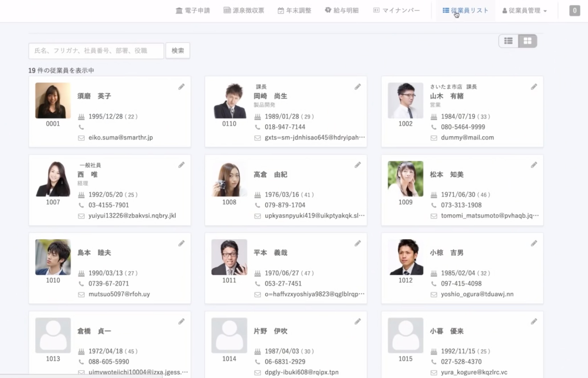Open the edit pencil for 西 唯
588x378 pixels.
tap(181, 165)
